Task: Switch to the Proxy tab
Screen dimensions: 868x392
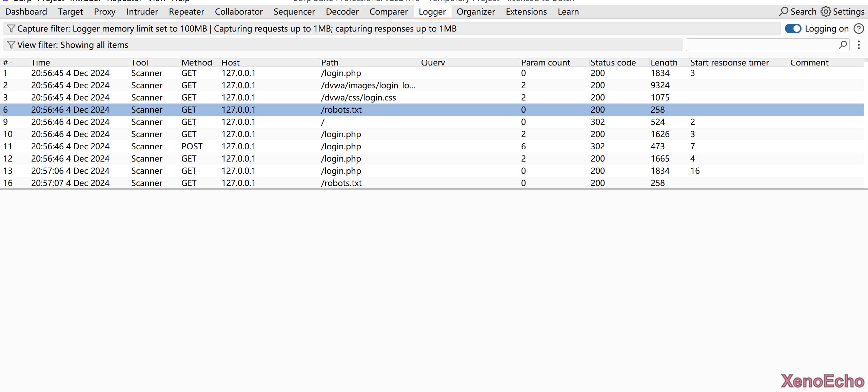Action: point(104,12)
